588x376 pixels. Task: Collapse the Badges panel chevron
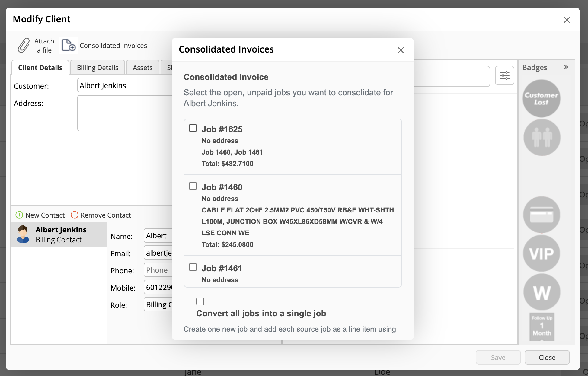click(x=566, y=67)
